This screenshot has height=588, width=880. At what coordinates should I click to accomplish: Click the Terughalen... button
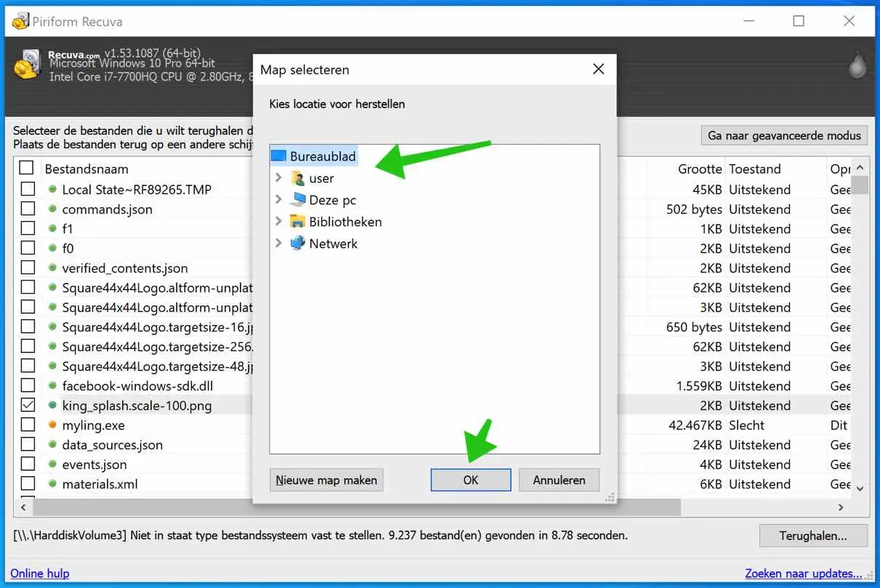click(x=813, y=536)
